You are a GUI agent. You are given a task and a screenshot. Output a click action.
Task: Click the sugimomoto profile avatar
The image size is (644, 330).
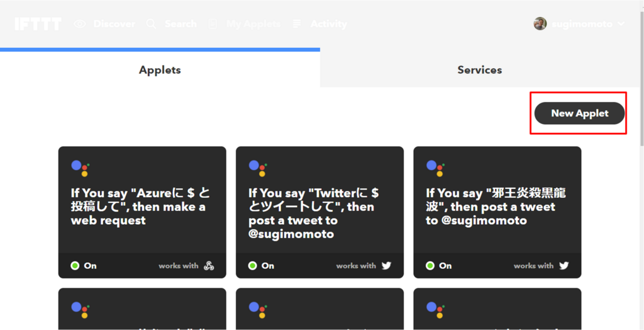[540, 23]
